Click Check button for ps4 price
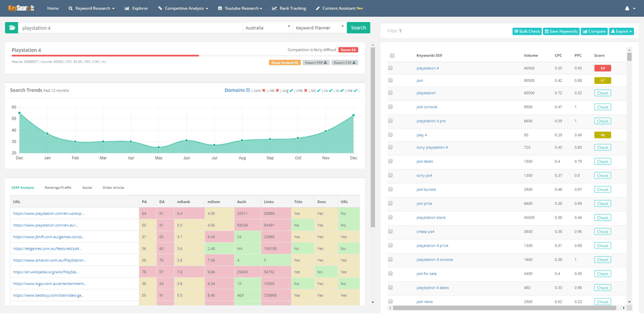 tap(602, 204)
